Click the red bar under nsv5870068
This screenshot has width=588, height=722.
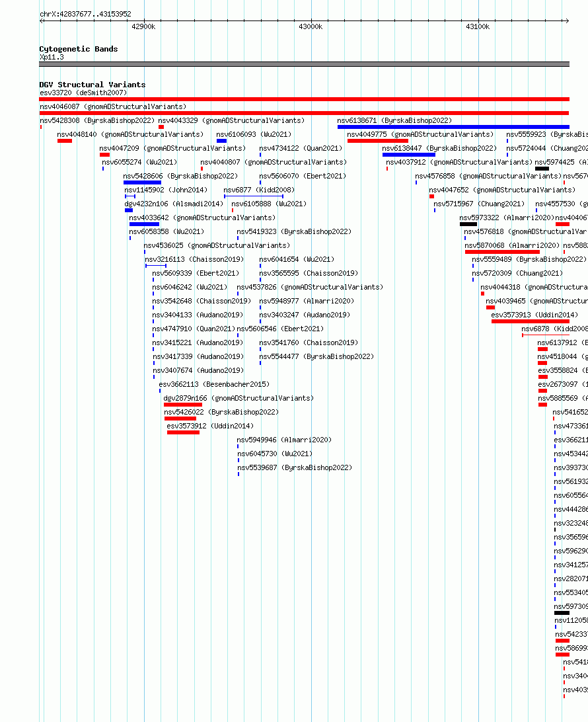pyautogui.click(x=502, y=252)
